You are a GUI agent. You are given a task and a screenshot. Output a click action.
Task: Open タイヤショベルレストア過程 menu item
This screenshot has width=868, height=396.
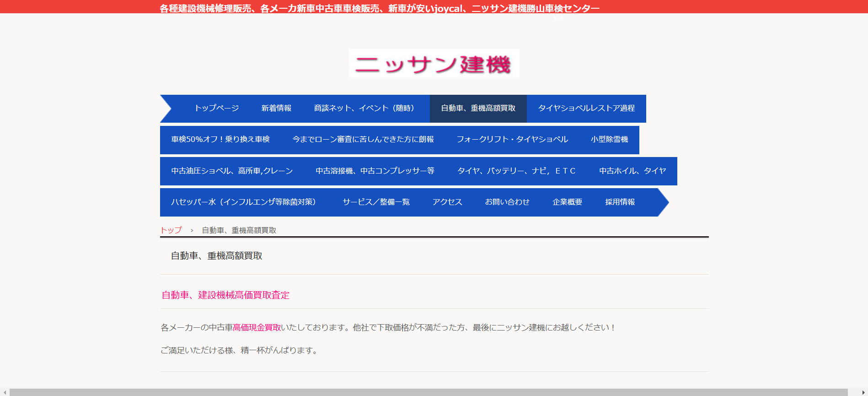[x=586, y=108]
